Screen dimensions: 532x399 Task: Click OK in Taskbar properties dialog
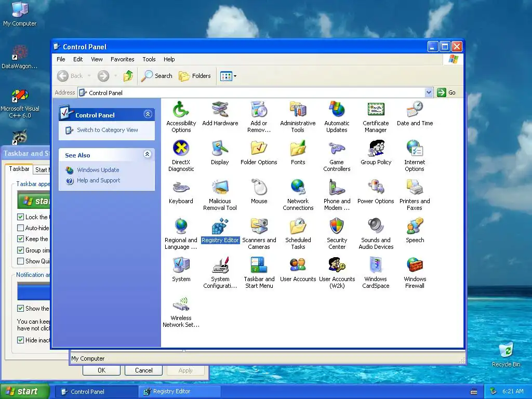(x=101, y=370)
